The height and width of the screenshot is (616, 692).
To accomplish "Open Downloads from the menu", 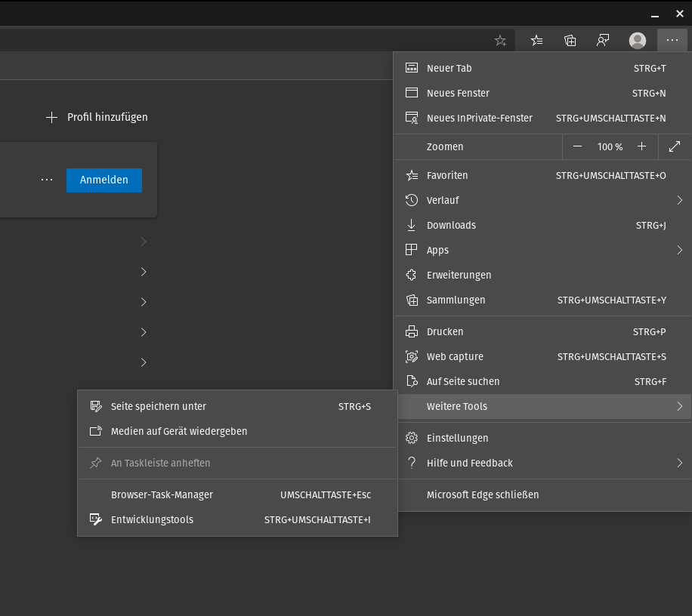I will pyautogui.click(x=543, y=225).
